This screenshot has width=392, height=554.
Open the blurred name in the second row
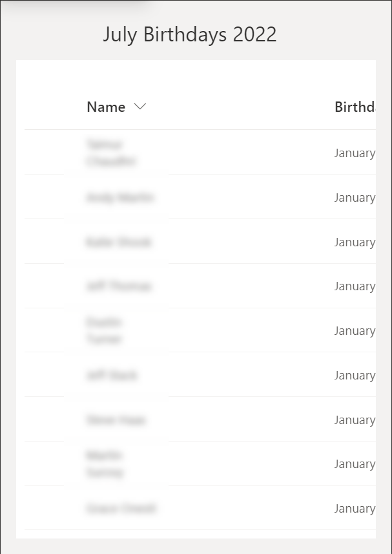[x=119, y=198]
